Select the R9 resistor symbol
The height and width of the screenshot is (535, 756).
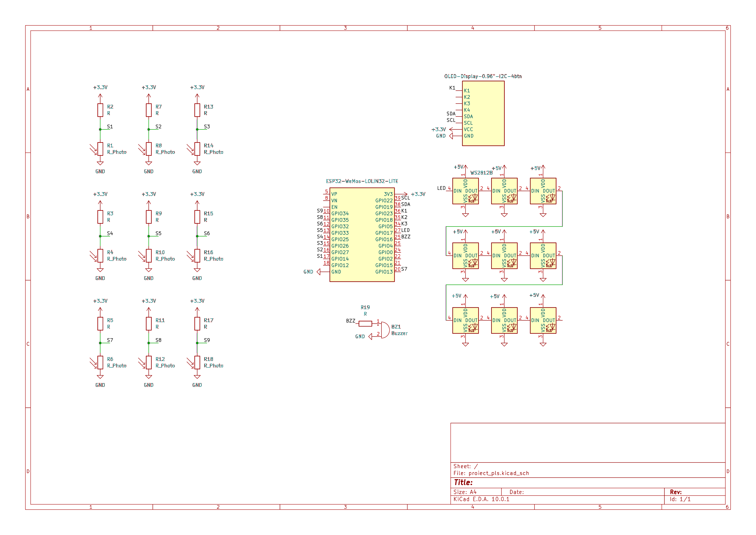pos(148,217)
